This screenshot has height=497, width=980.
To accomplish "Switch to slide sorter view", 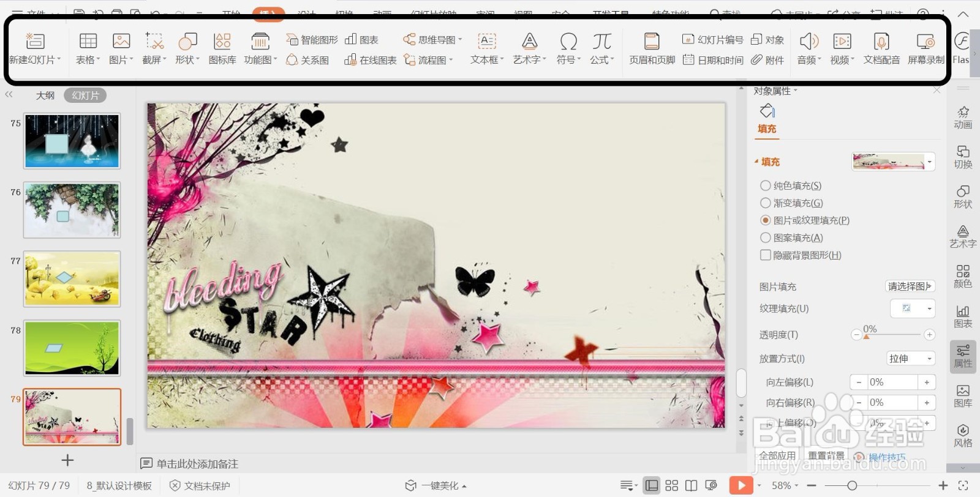I will coord(671,485).
